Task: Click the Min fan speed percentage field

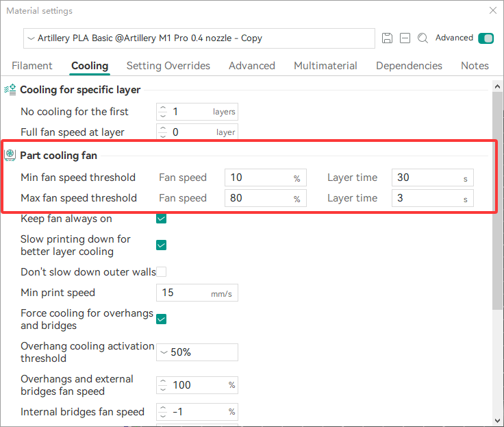Action: point(259,178)
